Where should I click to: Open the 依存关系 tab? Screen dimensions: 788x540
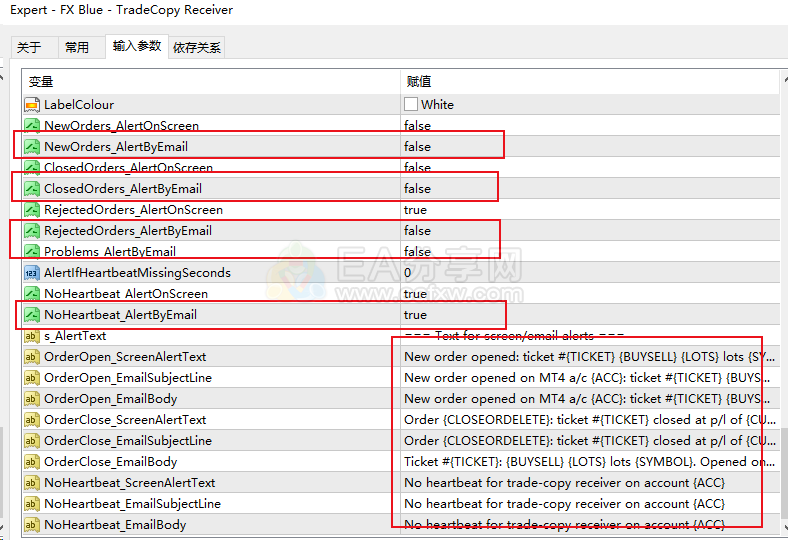click(x=196, y=48)
